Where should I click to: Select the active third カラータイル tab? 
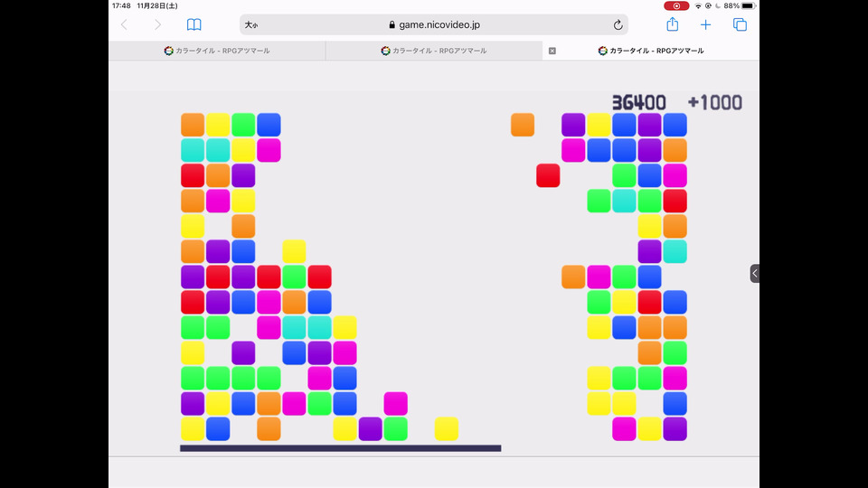pos(651,51)
